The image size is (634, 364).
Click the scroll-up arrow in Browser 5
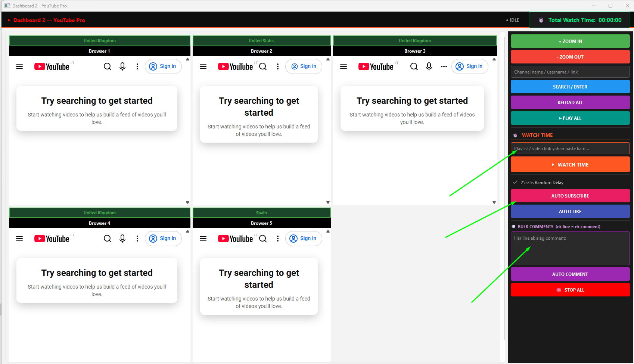328,231
